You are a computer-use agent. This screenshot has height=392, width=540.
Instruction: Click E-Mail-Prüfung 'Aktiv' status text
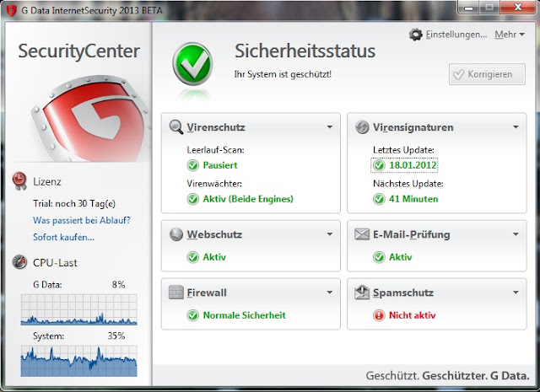400,257
